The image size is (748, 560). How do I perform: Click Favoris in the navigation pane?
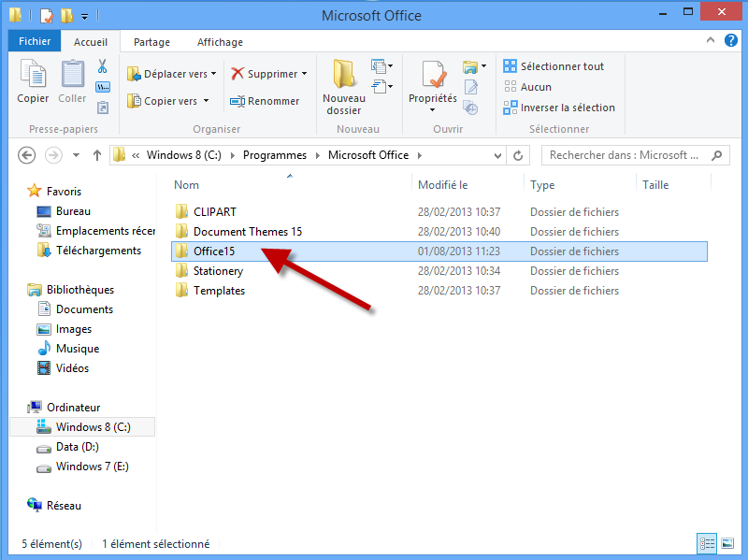click(64, 192)
